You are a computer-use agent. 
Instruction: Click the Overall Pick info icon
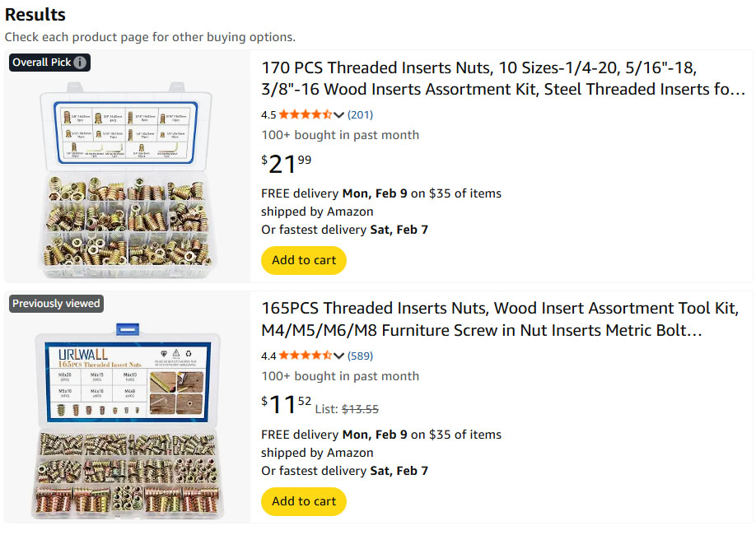[x=80, y=63]
